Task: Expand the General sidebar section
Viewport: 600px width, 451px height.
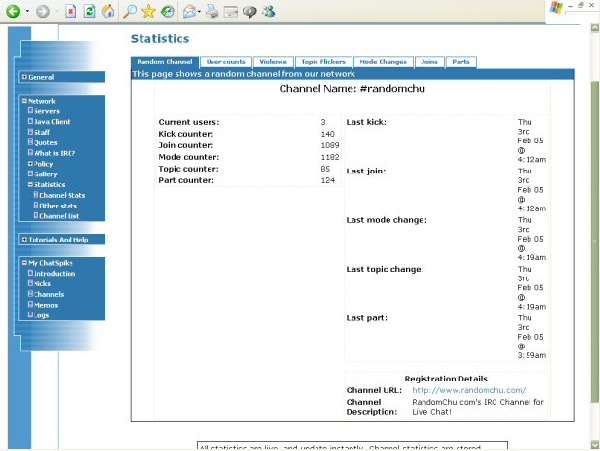Action: point(24,77)
